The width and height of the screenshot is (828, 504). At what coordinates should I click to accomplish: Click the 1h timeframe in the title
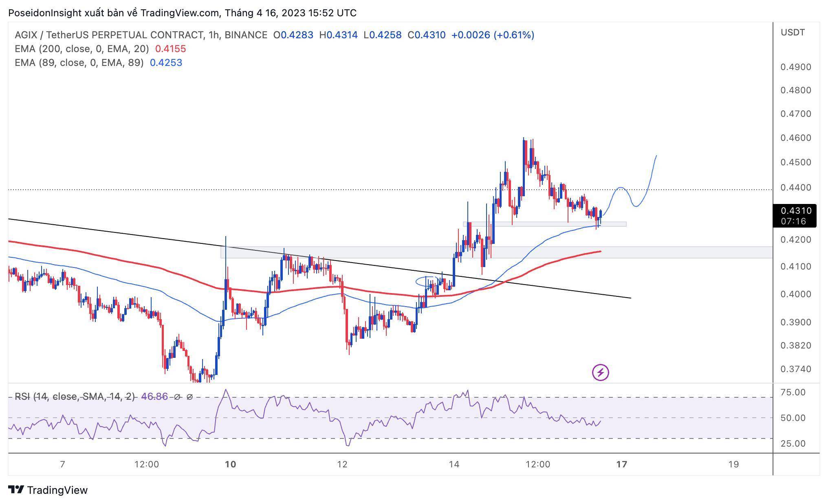tap(213, 35)
